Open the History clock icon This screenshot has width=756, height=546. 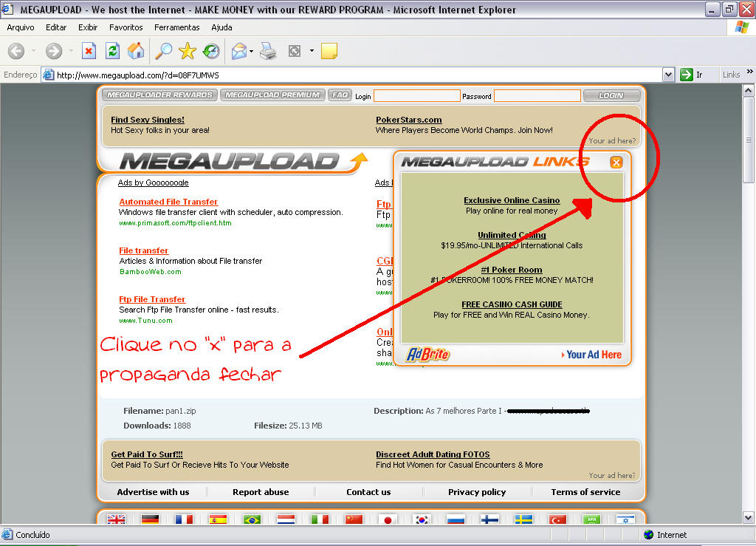click(x=211, y=51)
